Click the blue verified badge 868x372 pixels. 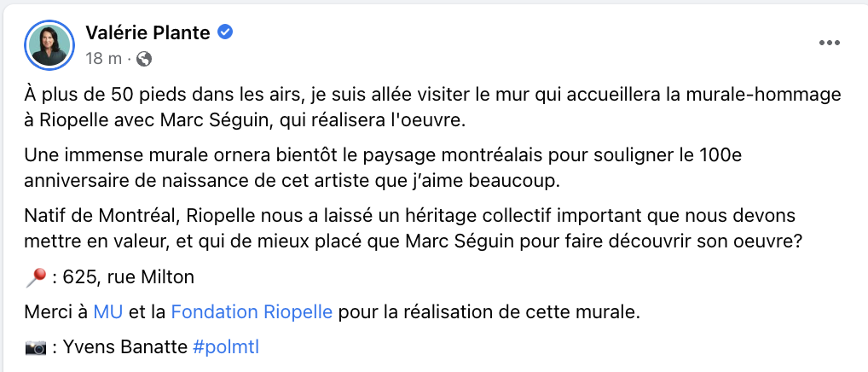coord(225,32)
